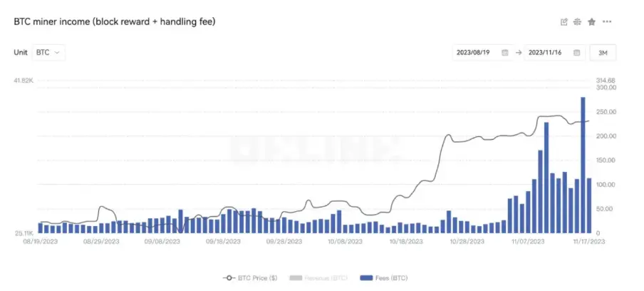644x291 pixels.
Task: Toggle Fees (BTC) series in legend
Action: click(x=393, y=277)
